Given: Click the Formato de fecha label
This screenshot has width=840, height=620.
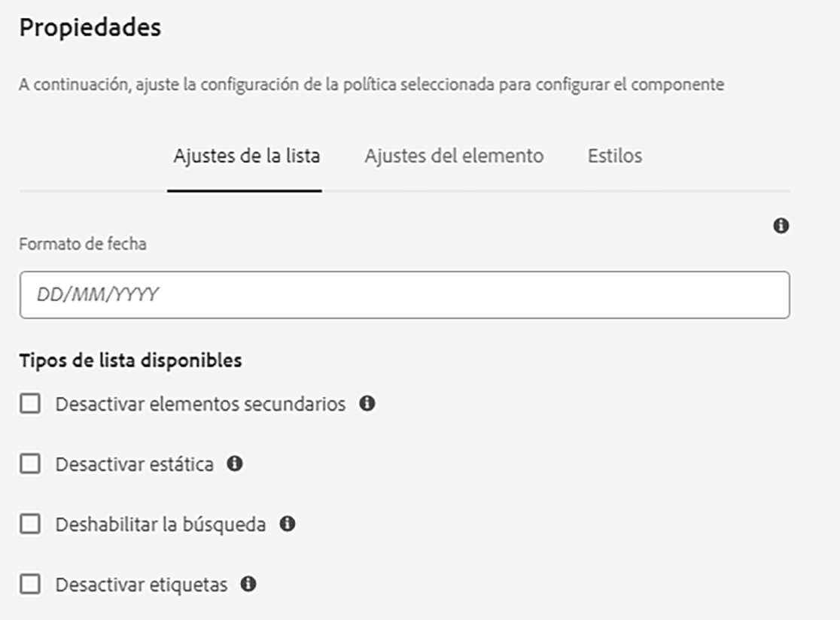Looking at the screenshot, I should (83, 244).
